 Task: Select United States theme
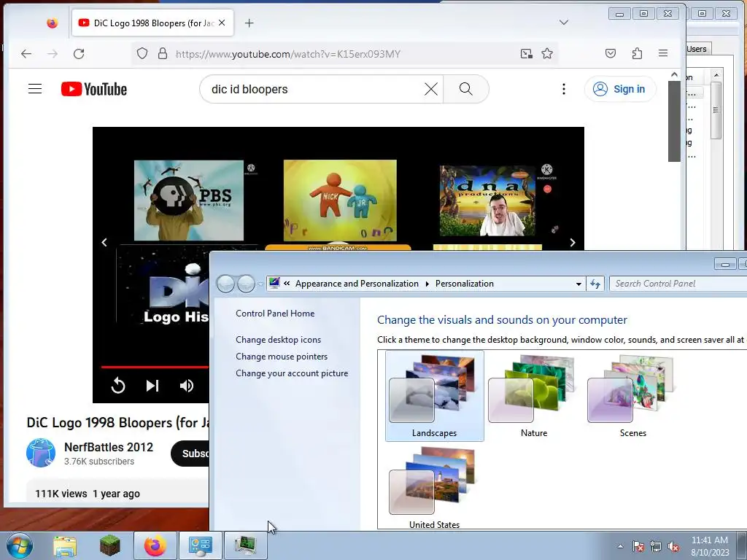435,488
